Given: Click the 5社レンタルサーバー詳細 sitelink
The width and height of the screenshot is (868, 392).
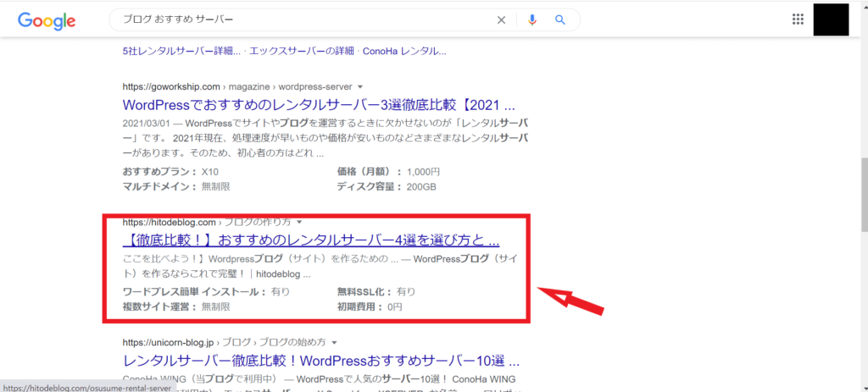Looking at the screenshot, I should (181, 52).
